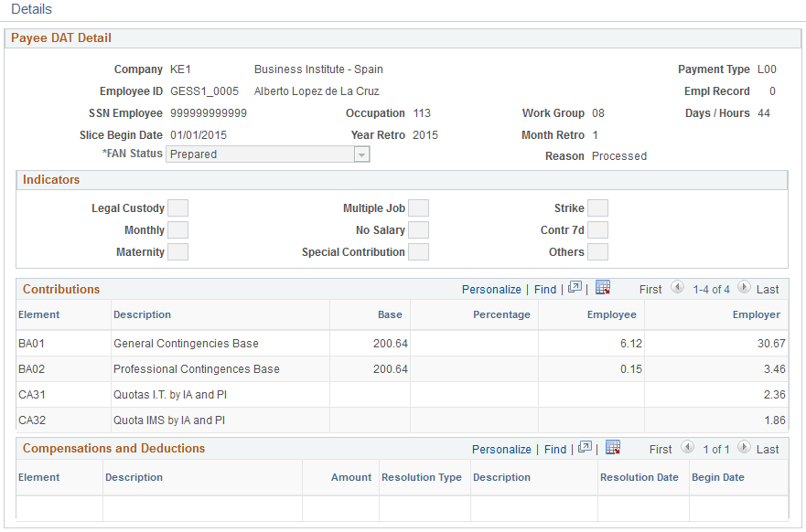Check the Monthly indicator checkbox
The width and height of the screenshot is (806, 532).
177,229
